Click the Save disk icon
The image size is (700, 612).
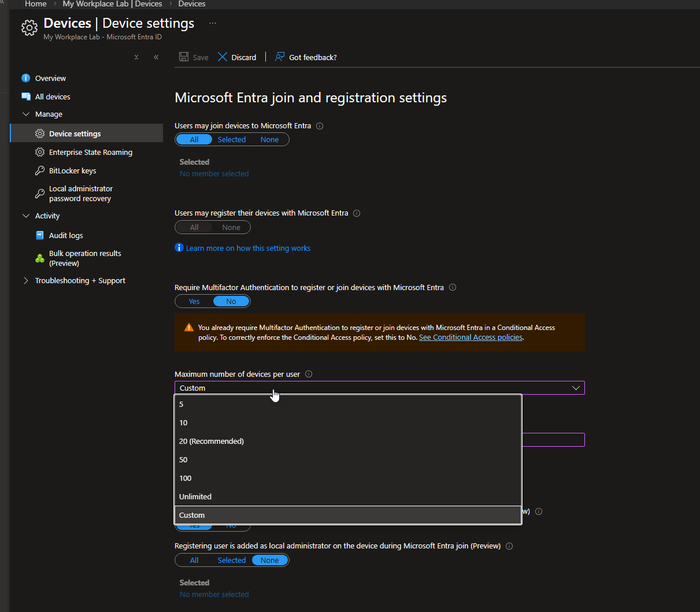tap(184, 57)
